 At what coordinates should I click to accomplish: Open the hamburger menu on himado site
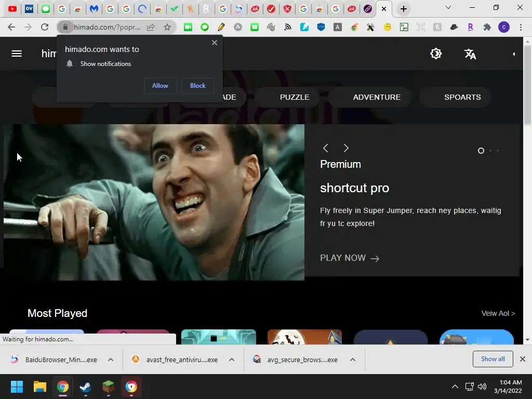click(17, 54)
